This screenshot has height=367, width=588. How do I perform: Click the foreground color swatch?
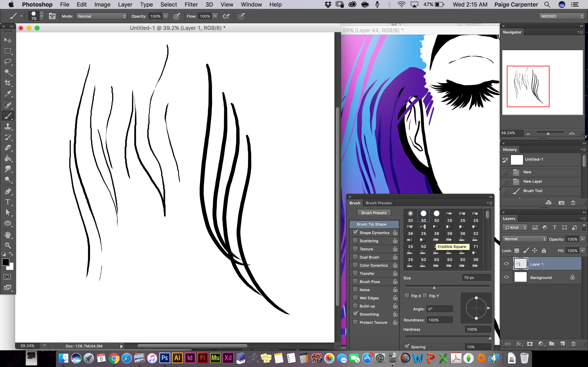tap(6, 262)
